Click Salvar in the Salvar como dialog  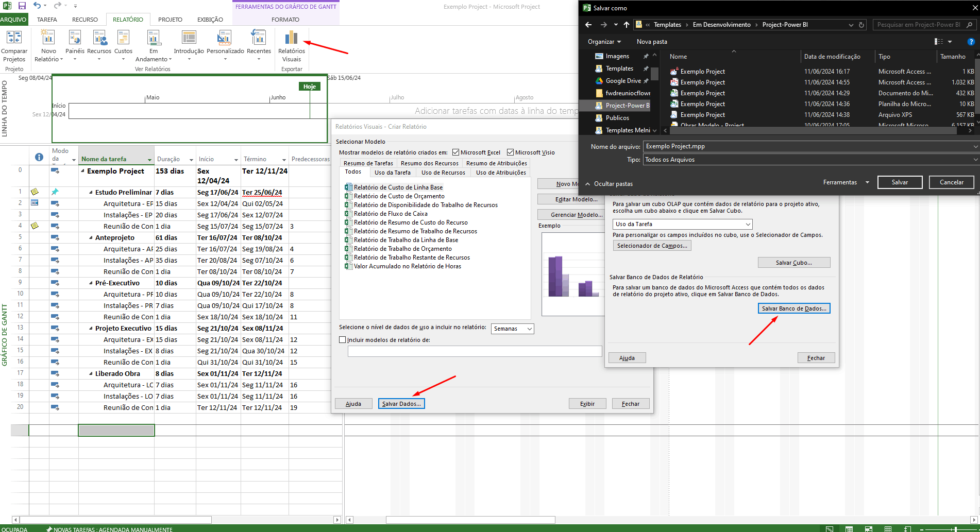pyautogui.click(x=900, y=182)
